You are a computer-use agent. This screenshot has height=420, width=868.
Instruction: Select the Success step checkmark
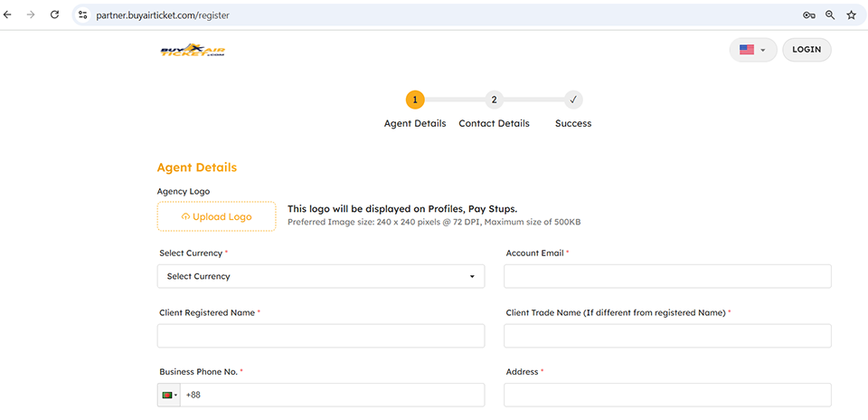[x=573, y=100]
